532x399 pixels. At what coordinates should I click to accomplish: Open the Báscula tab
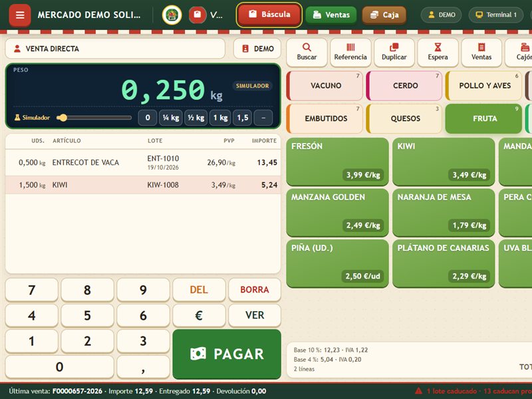[x=269, y=15]
